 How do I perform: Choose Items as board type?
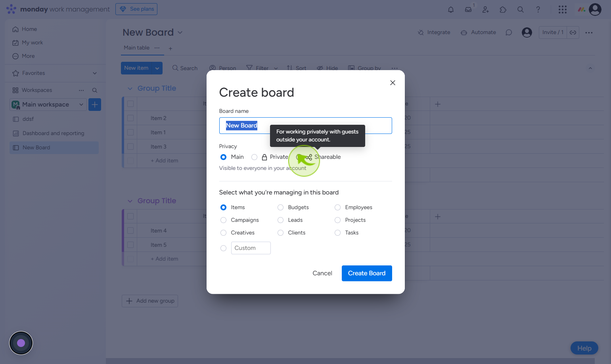pyautogui.click(x=223, y=208)
